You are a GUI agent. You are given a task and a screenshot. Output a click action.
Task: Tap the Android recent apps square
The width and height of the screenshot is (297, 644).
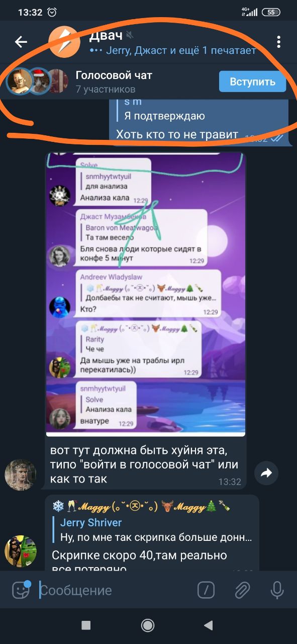point(86,625)
